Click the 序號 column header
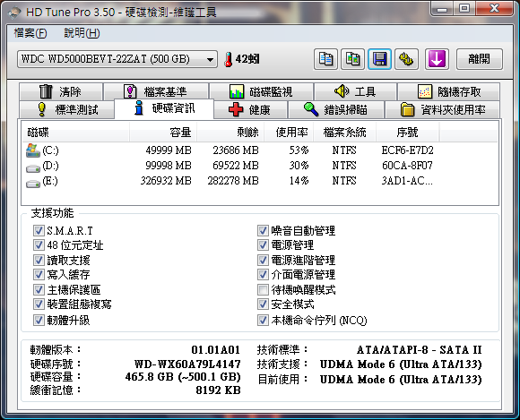 pos(408,133)
